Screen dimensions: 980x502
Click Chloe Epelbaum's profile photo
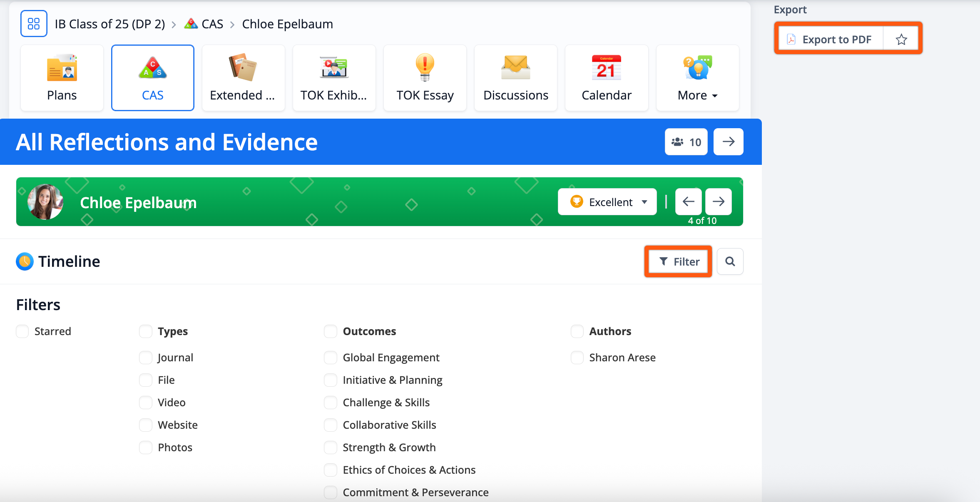pyautogui.click(x=45, y=202)
